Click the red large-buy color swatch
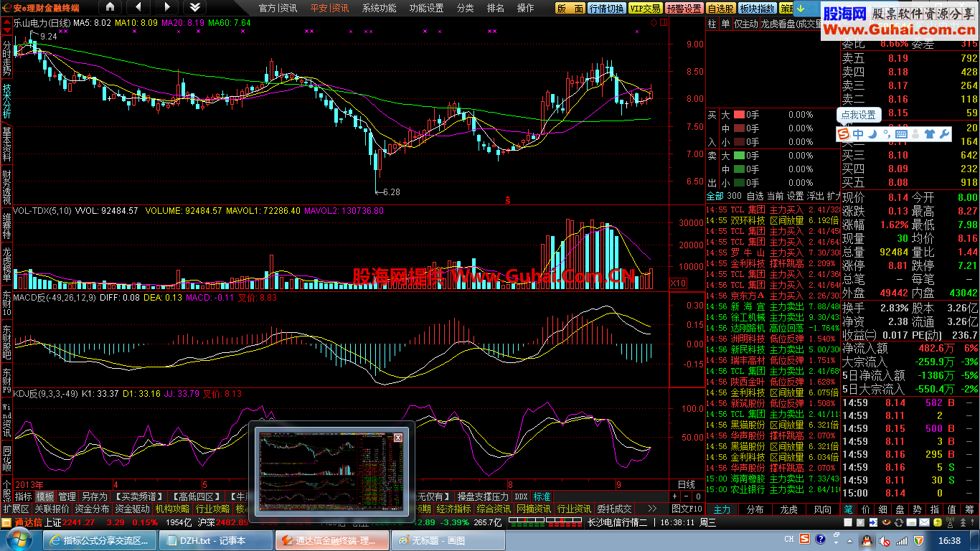The image size is (980, 551). click(x=738, y=115)
